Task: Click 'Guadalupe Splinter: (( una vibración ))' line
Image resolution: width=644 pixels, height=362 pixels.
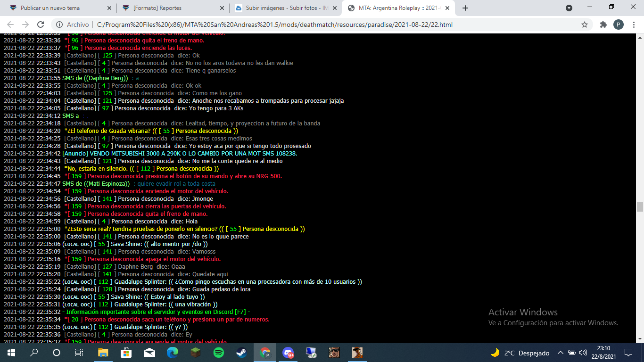Action: [x=111, y=304]
